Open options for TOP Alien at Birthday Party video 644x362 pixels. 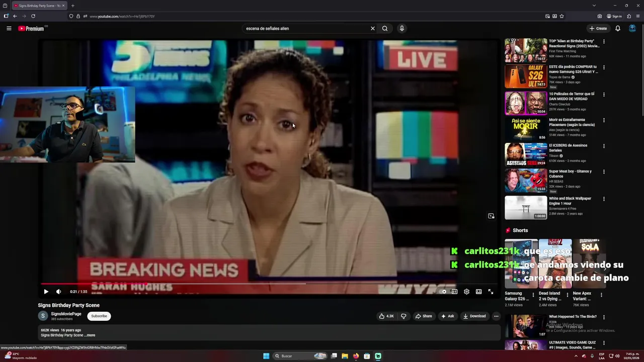pyautogui.click(x=604, y=42)
